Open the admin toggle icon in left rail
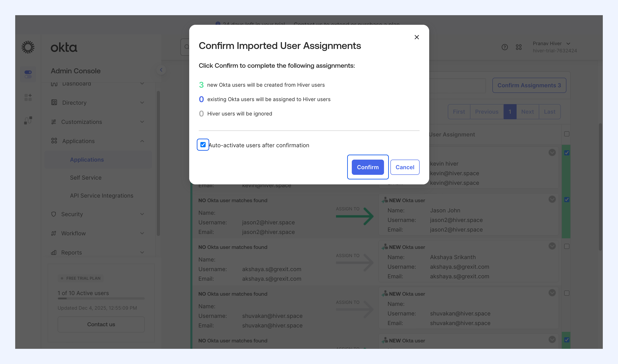Viewport: 618px width, 364px height. [x=28, y=74]
